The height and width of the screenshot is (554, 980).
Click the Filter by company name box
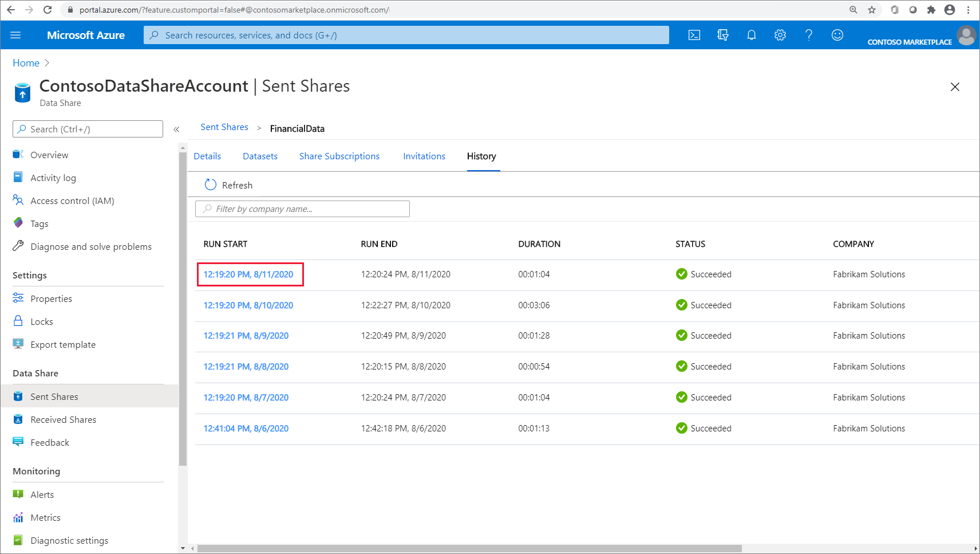point(302,209)
